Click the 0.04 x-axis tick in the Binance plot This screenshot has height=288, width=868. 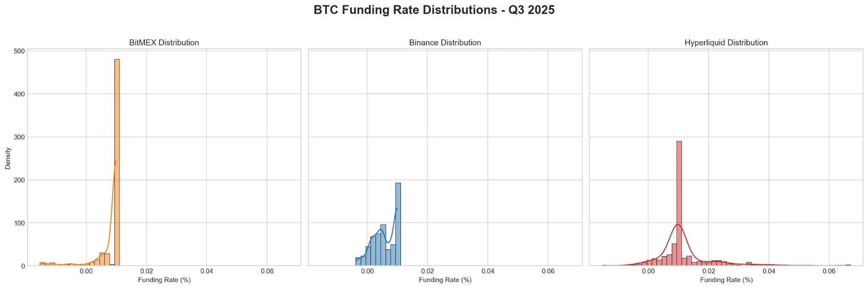point(488,271)
